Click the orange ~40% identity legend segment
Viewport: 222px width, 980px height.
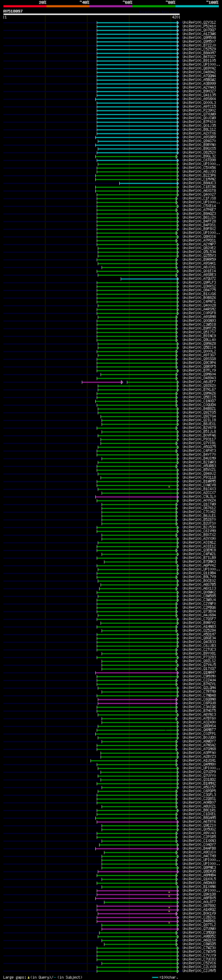[68, 6]
